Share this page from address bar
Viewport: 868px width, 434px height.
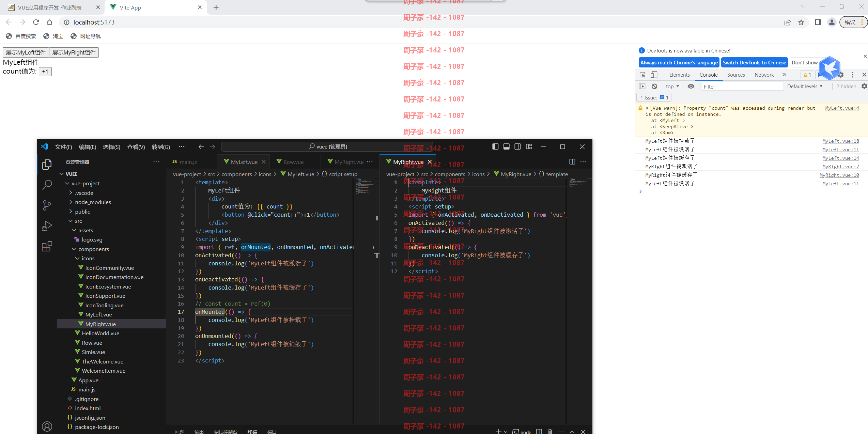(x=788, y=22)
